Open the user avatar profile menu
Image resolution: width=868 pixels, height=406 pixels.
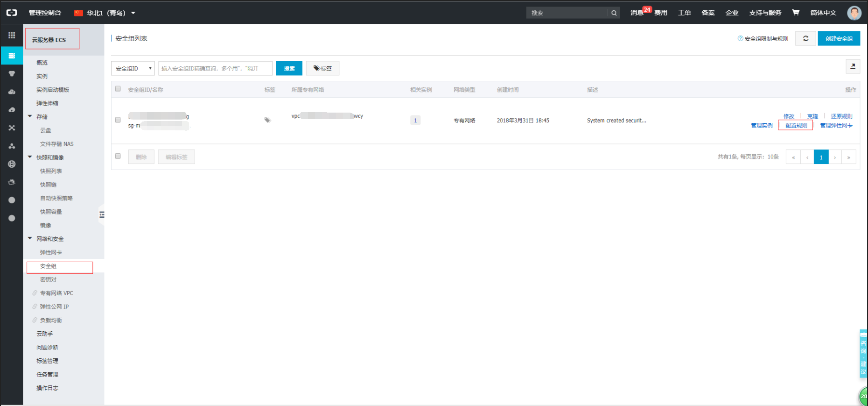point(854,13)
